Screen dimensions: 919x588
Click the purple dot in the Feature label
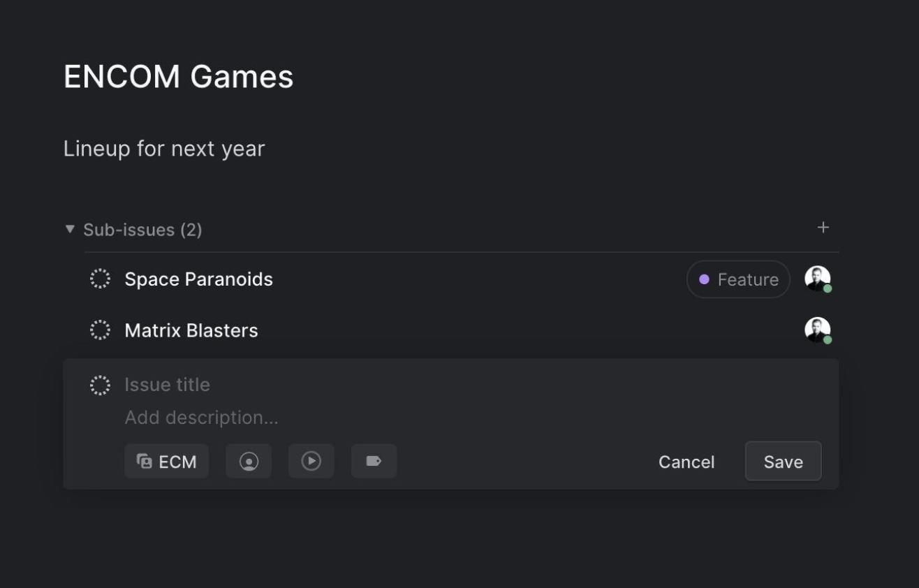704,279
